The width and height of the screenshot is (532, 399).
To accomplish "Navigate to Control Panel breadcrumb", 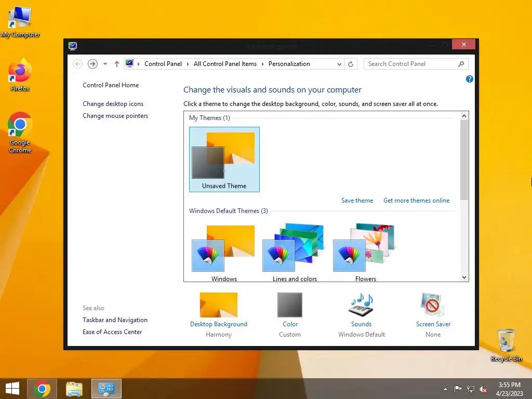I will (x=163, y=64).
